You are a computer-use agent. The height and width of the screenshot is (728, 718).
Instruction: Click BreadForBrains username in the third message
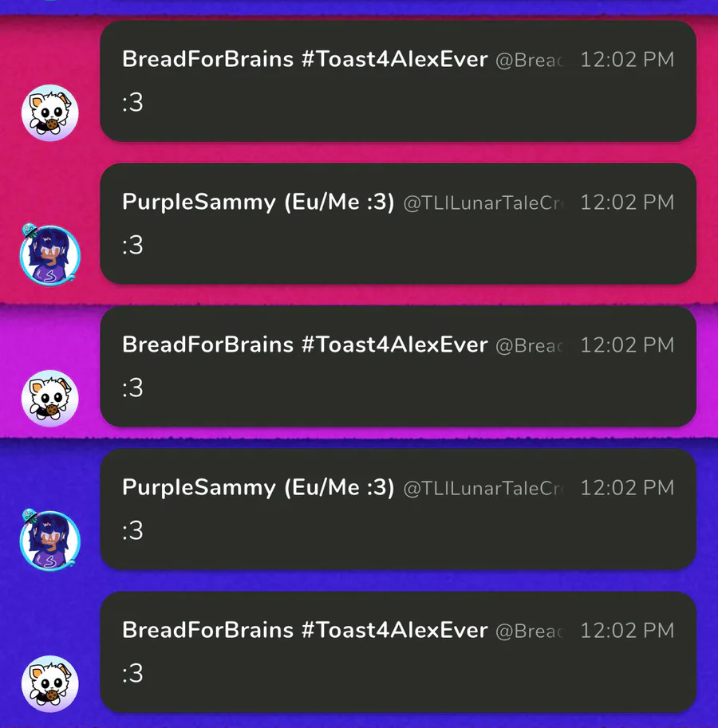pos(305,345)
